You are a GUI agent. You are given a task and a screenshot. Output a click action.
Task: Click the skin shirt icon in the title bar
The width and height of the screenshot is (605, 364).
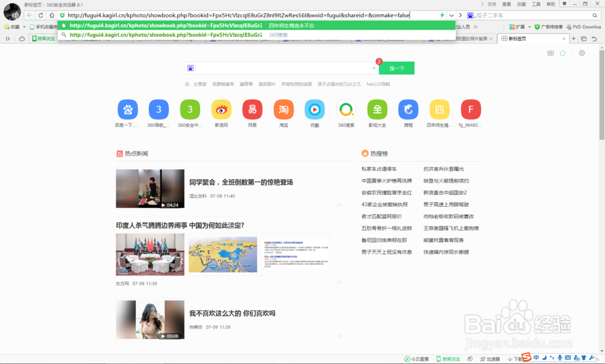[564, 4]
